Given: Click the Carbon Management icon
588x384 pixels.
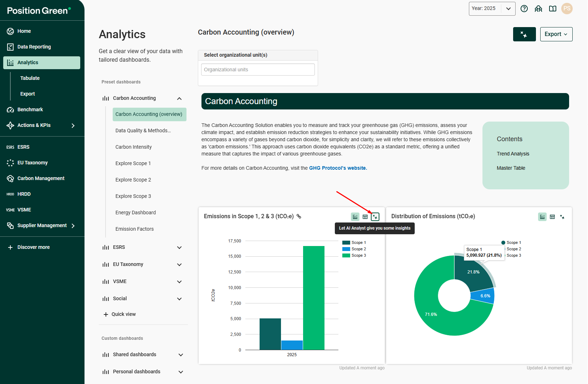Looking at the screenshot, I should 10,178.
